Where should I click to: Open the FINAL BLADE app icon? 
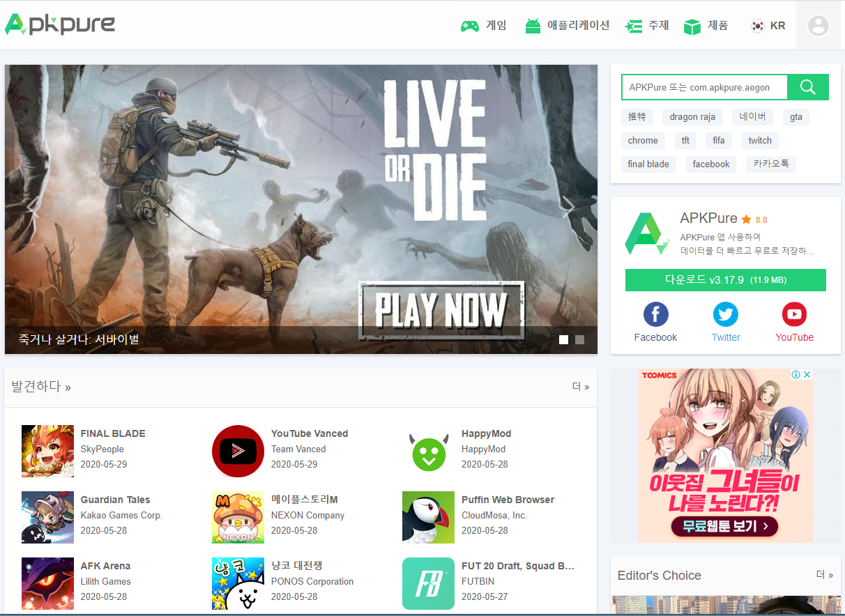47,451
